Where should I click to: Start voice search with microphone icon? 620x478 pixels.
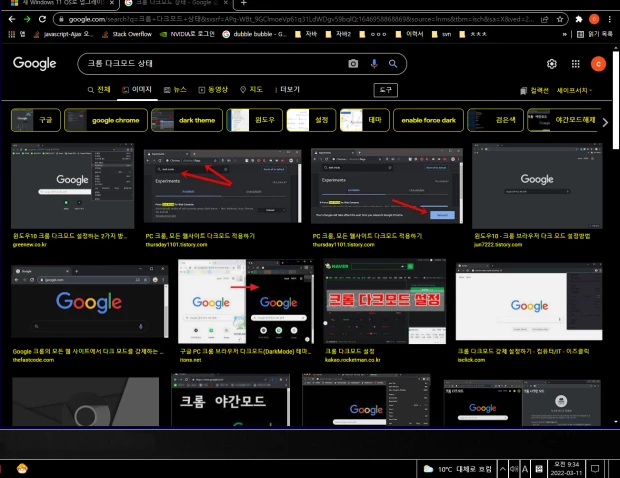click(374, 64)
